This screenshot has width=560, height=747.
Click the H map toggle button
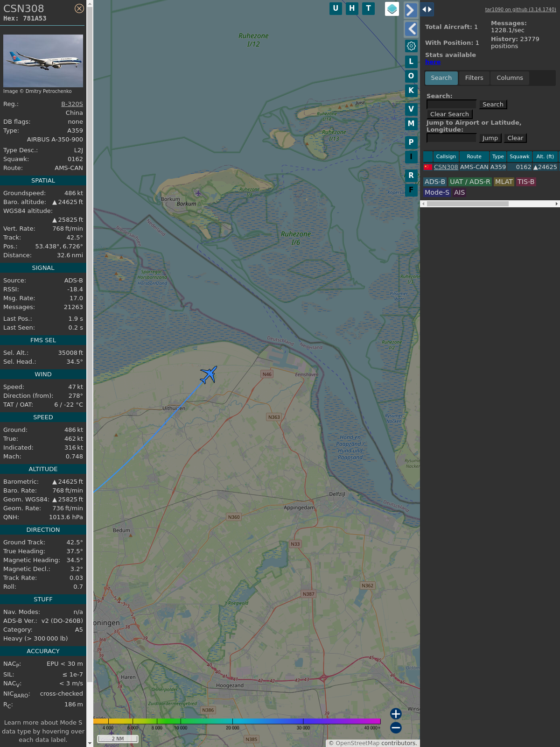tap(352, 8)
